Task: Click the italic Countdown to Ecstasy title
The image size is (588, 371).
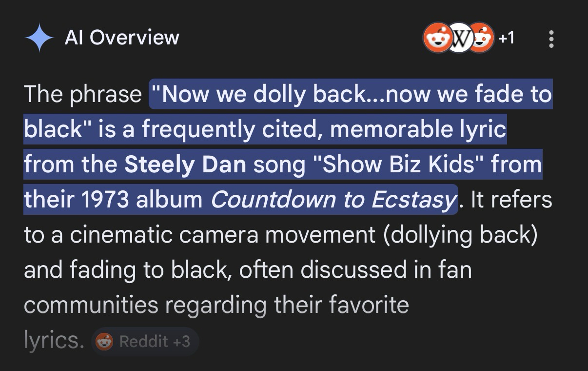Action: click(333, 200)
